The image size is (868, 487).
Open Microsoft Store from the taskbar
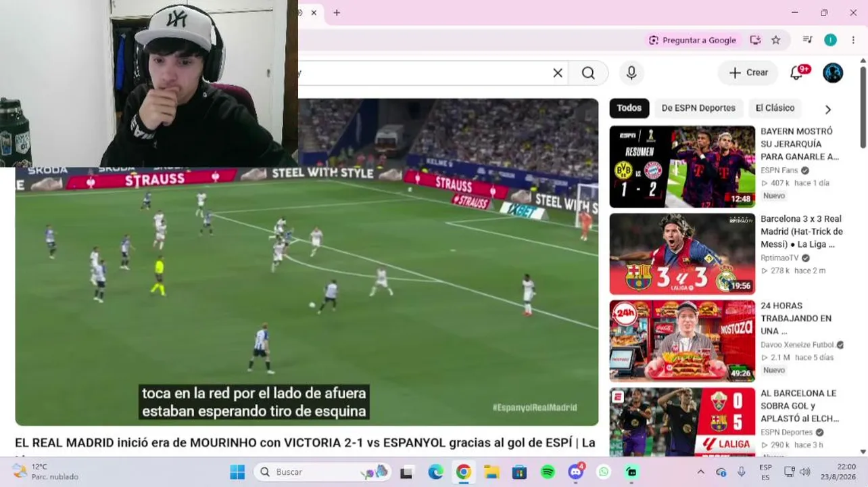pos(519,472)
